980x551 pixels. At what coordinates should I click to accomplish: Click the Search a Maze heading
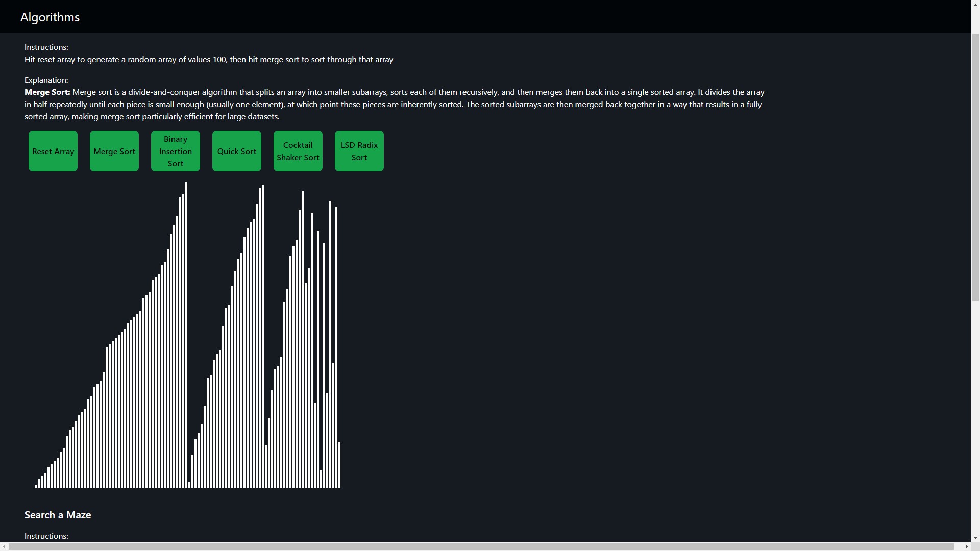[x=58, y=515]
